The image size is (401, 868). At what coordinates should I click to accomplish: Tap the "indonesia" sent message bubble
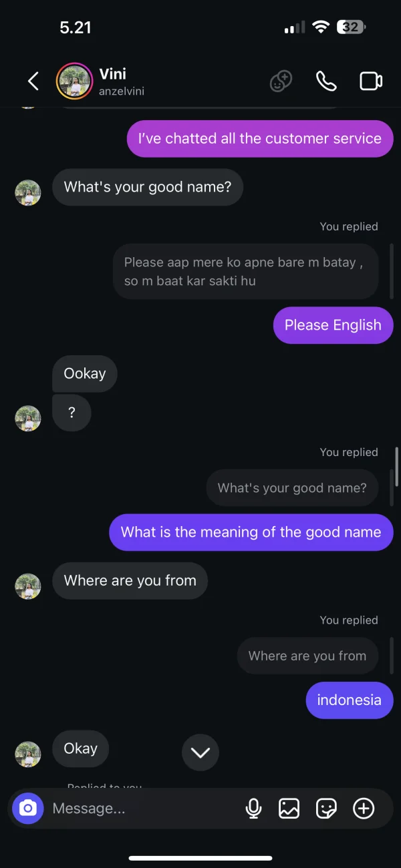(x=349, y=700)
